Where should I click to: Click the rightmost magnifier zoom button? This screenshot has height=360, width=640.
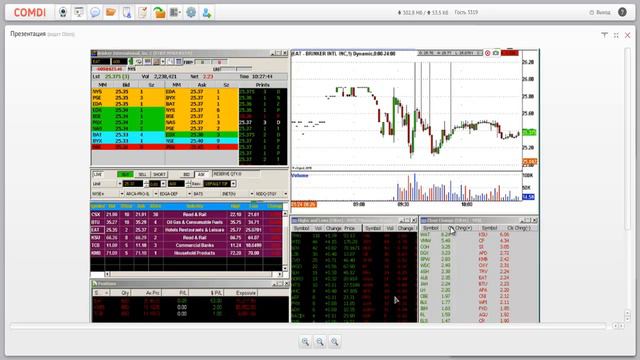(x=335, y=342)
